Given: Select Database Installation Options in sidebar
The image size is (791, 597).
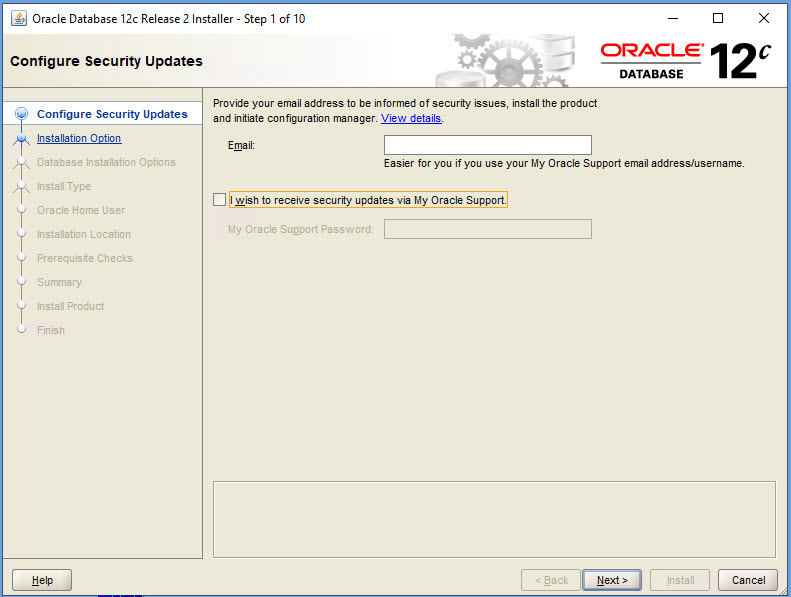Looking at the screenshot, I should 106,162.
